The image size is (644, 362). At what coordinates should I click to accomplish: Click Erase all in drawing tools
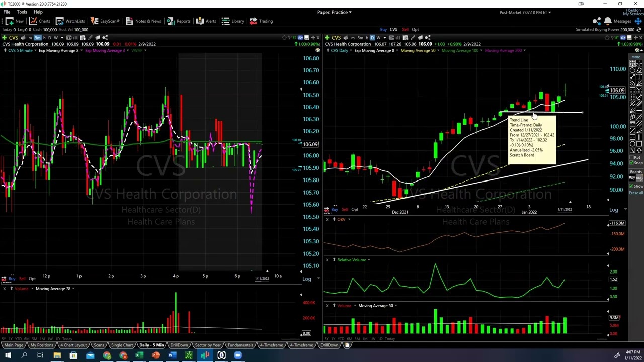point(636,193)
